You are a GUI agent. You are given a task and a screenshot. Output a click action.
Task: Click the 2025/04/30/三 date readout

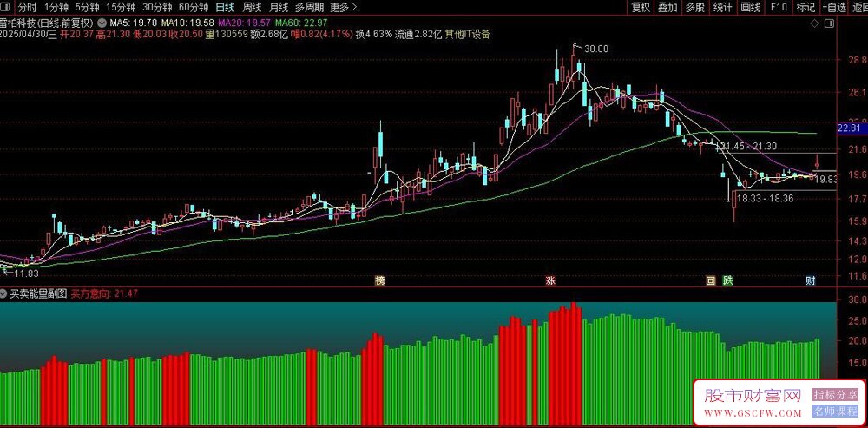pyautogui.click(x=29, y=35)
